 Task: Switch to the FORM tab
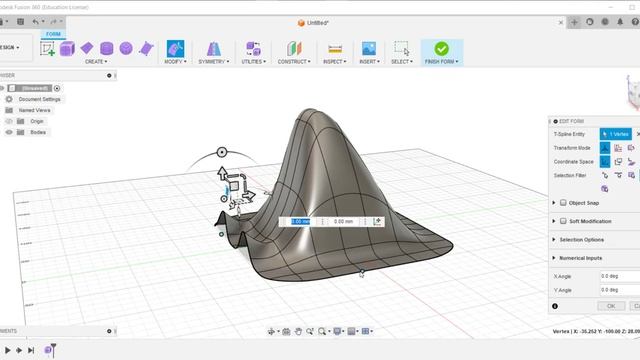[x=53, y=34]
